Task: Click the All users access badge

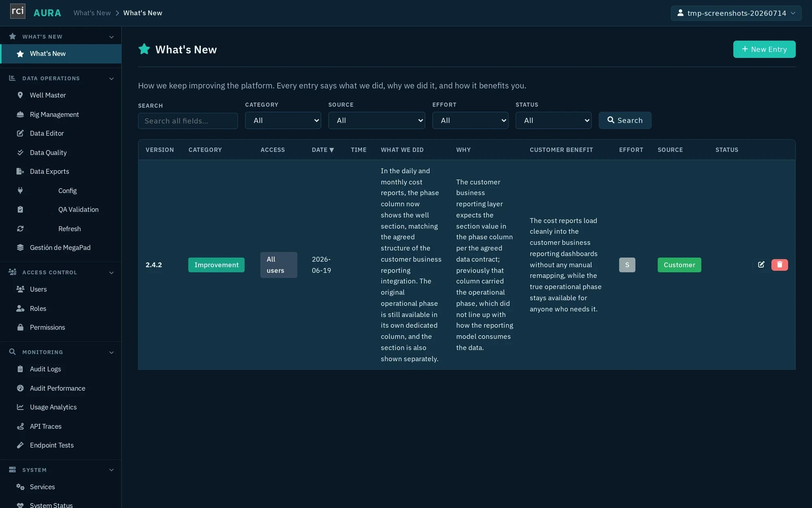Action: click(279, 265)
